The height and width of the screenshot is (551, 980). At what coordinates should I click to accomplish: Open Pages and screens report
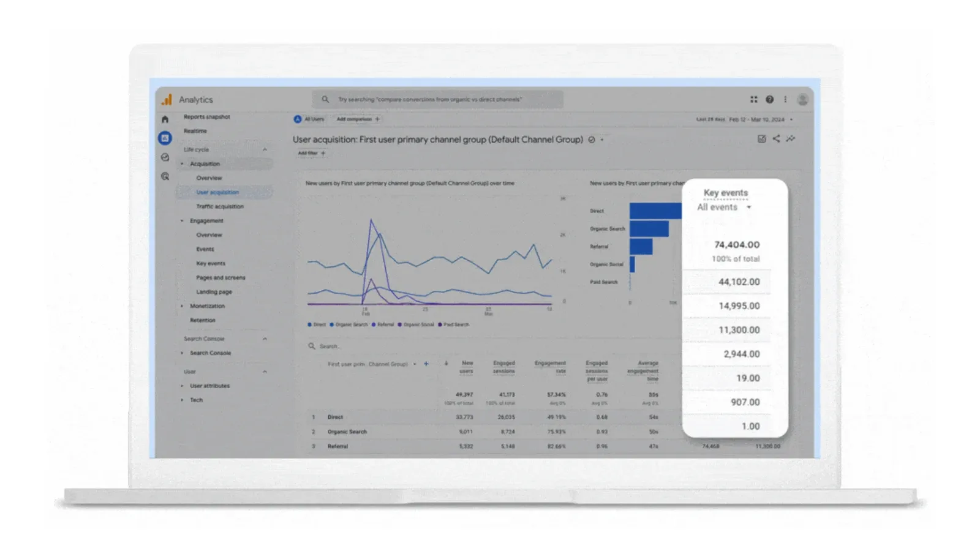coord(221,277)
